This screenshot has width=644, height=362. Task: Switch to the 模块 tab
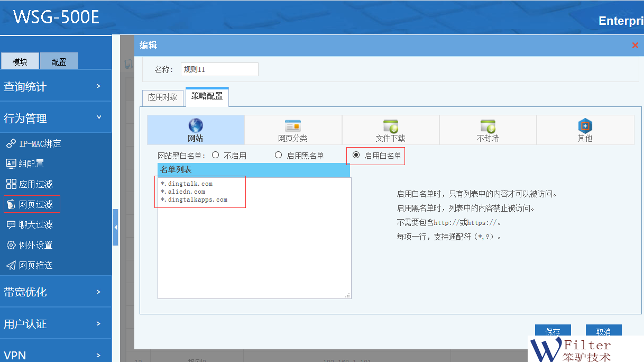point(20,61)
